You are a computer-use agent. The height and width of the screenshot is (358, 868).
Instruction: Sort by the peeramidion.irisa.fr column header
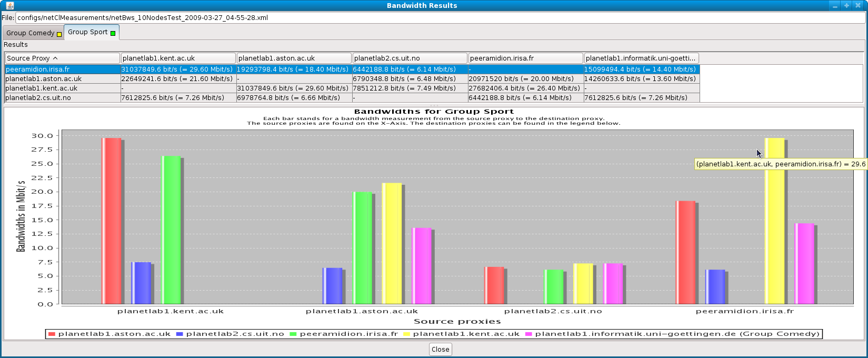tap(525, 58)
